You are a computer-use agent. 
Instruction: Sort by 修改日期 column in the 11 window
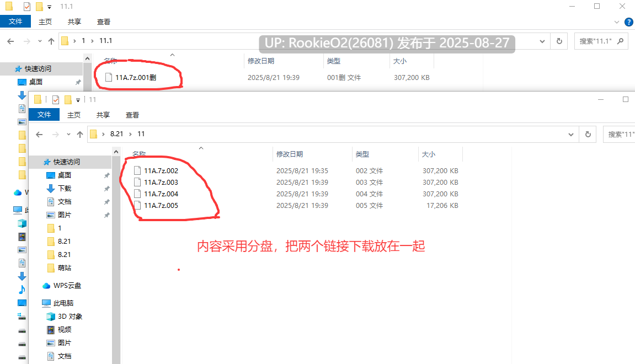[290, 154]
